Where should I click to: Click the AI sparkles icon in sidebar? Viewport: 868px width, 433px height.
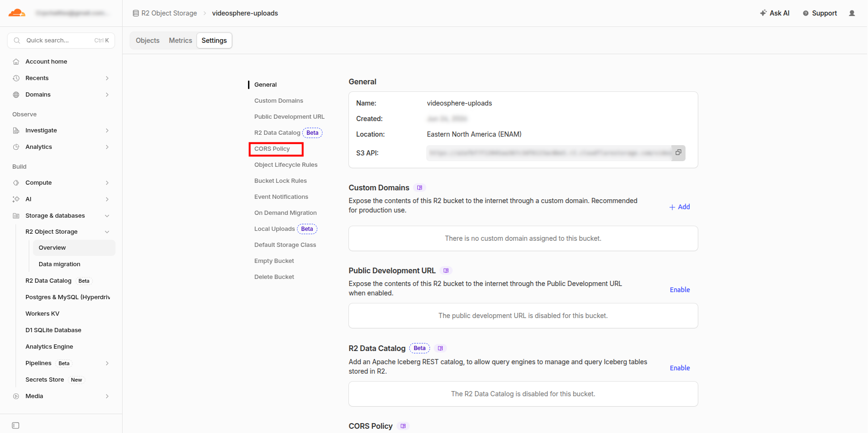tap(16, 199)
